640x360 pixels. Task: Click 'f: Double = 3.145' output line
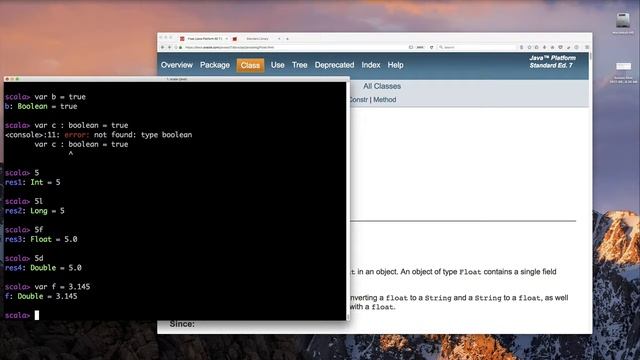coord(41,296)
